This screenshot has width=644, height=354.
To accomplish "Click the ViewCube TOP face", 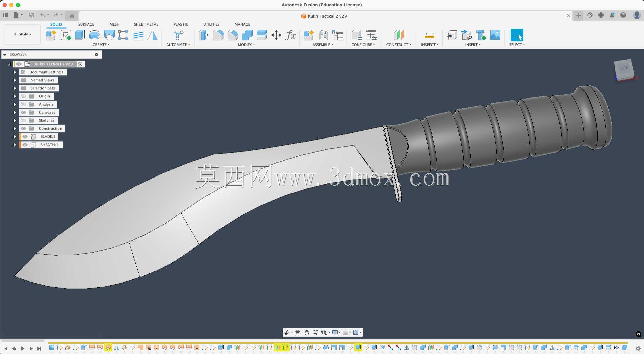I will click(624, 68).
